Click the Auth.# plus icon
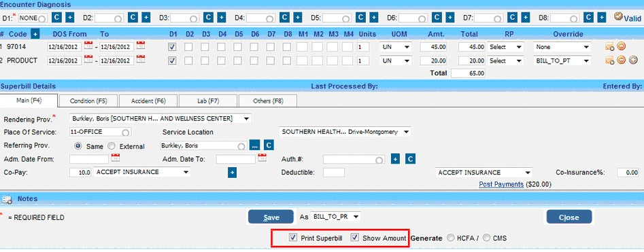644x252 pixels. point(394,159)
